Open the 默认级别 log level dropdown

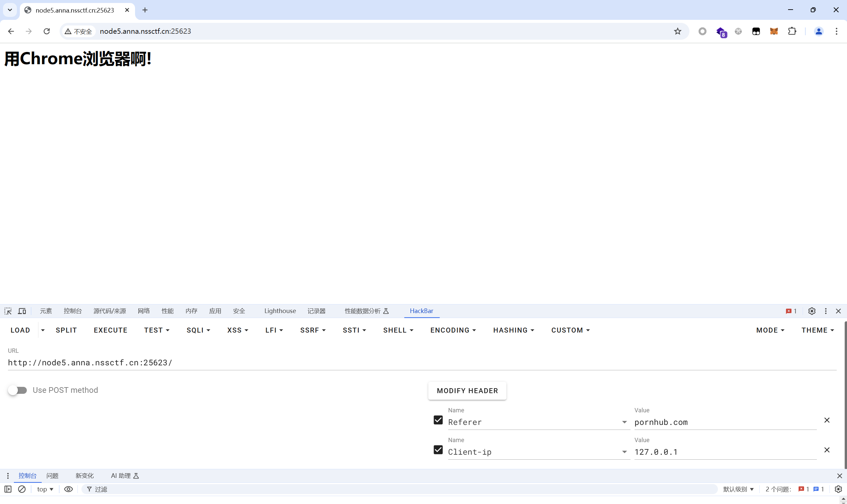click(x=738, y=489)
